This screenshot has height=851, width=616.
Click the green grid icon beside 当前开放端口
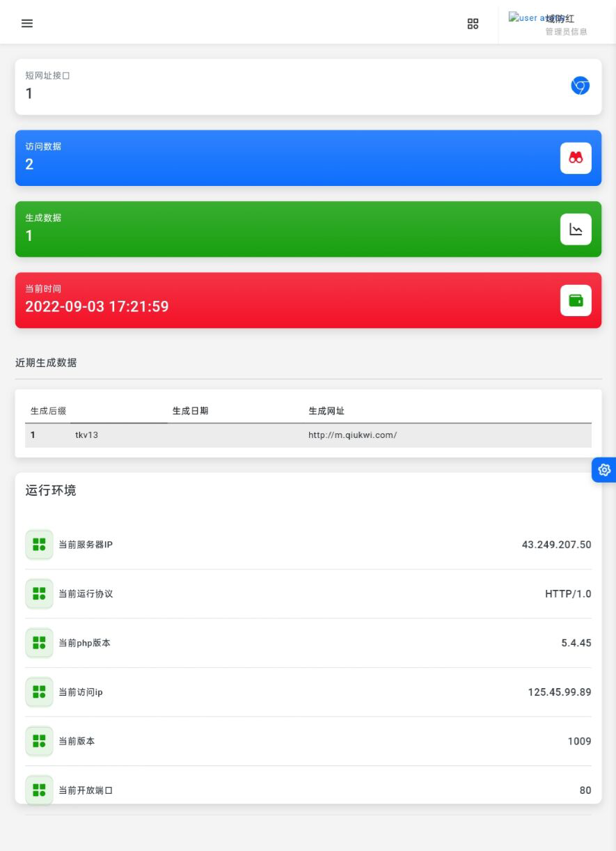[39, 790]
